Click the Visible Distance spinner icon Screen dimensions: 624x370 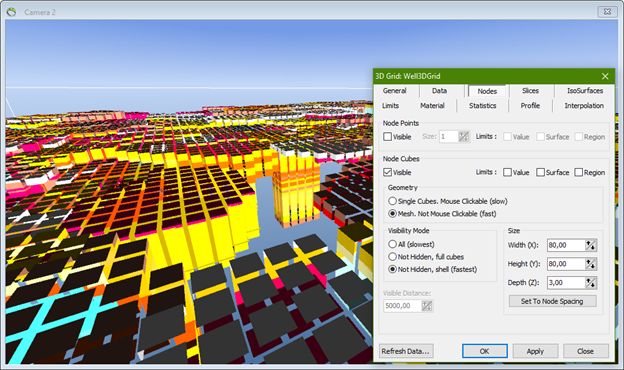[x=427, y=306]
